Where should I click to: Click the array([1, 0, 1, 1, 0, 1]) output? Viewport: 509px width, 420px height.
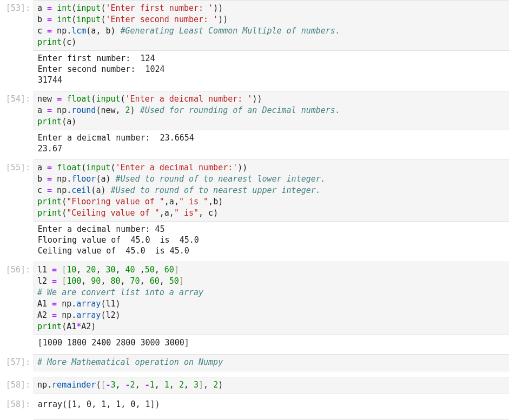tap(98, 404)
